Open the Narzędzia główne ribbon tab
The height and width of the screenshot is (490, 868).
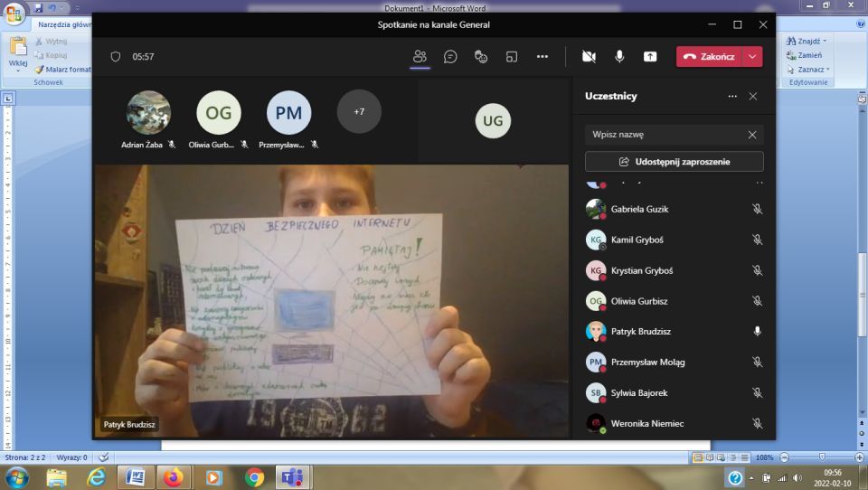[x=64, y=25]
